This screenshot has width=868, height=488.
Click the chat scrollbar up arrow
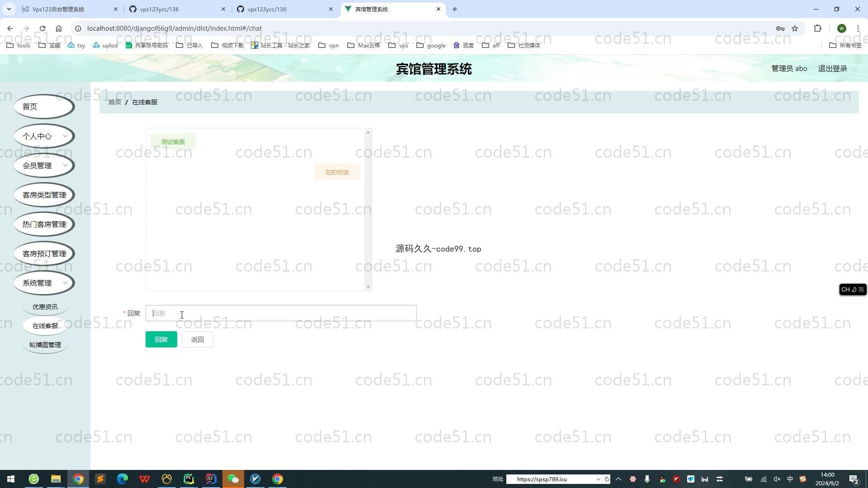pyautogui.click(x=368, y=132)
